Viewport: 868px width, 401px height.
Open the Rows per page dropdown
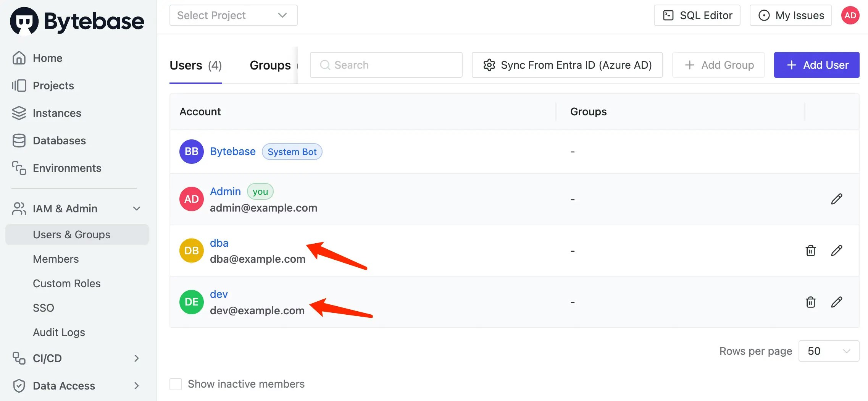pos(829,351)
